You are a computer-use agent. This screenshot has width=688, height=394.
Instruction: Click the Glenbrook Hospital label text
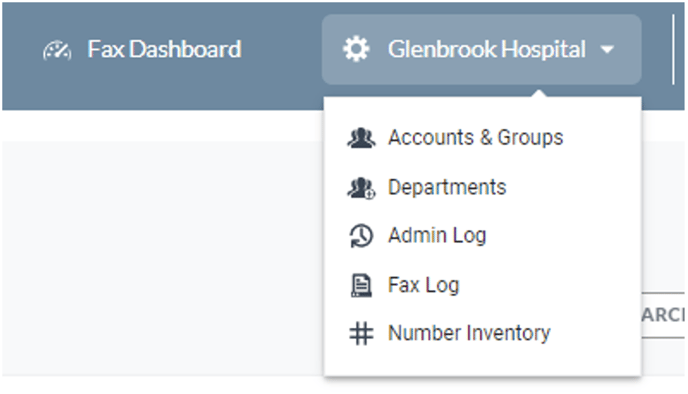click(487, 49)
